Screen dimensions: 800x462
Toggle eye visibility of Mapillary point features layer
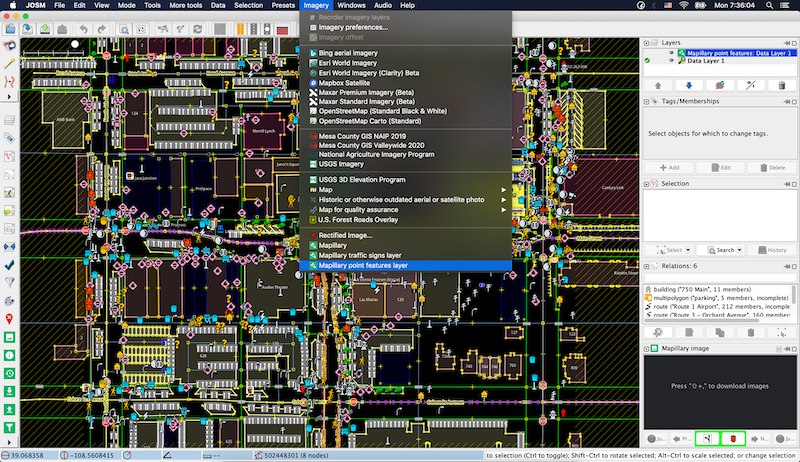coord(671,53)
